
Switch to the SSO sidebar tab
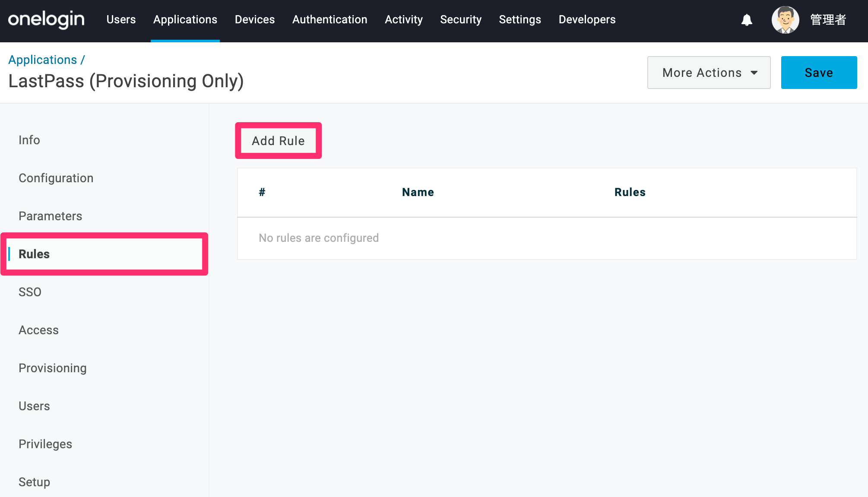pyautogui.click(x=30, y=292)
